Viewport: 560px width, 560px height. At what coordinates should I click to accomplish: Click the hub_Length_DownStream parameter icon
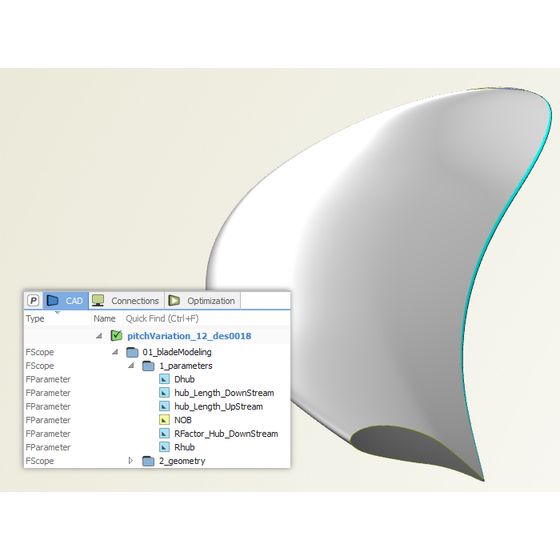click(x=164, y=393)
